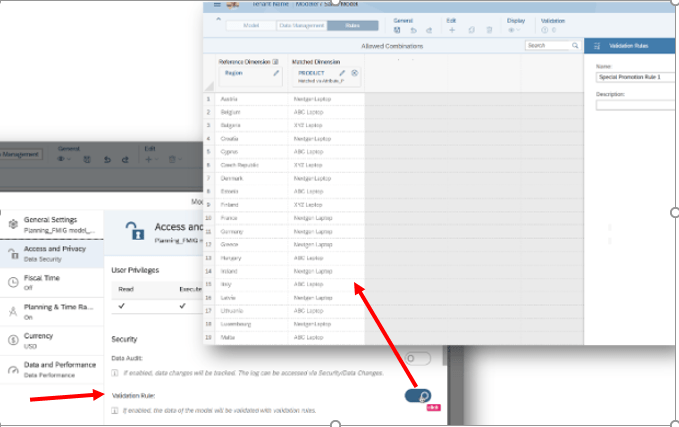This screenshot has height=427, width=679.
Task: Switch to the Data Management tab
Action: [x=303, y=25]
